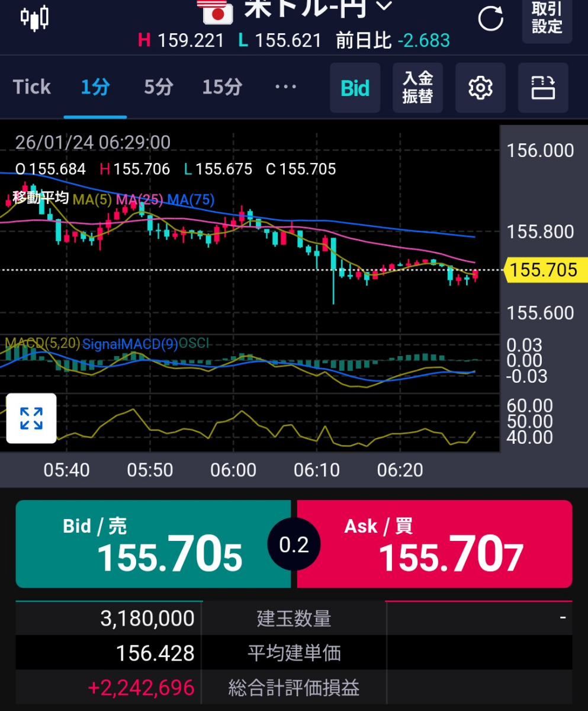This screenshot has height=711, width=588.
Task: Toggle the Signal MACD(9) line
Action: tap(130, 342)
